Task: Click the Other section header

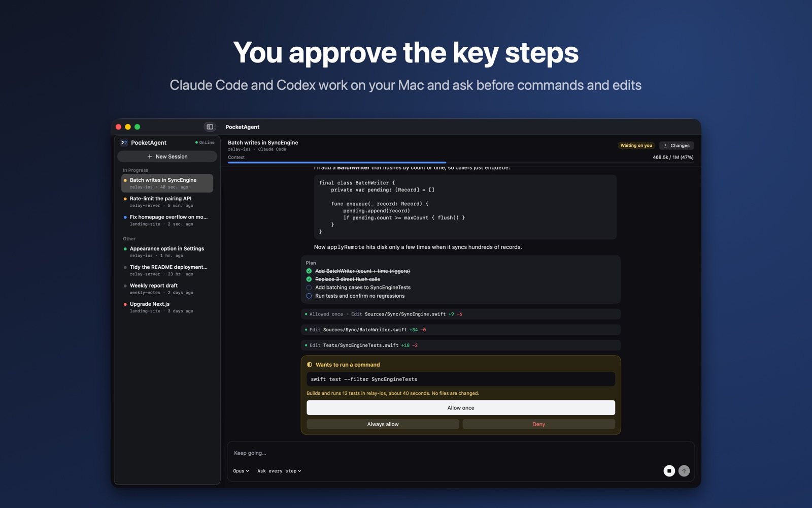Action: coord(129,239)
